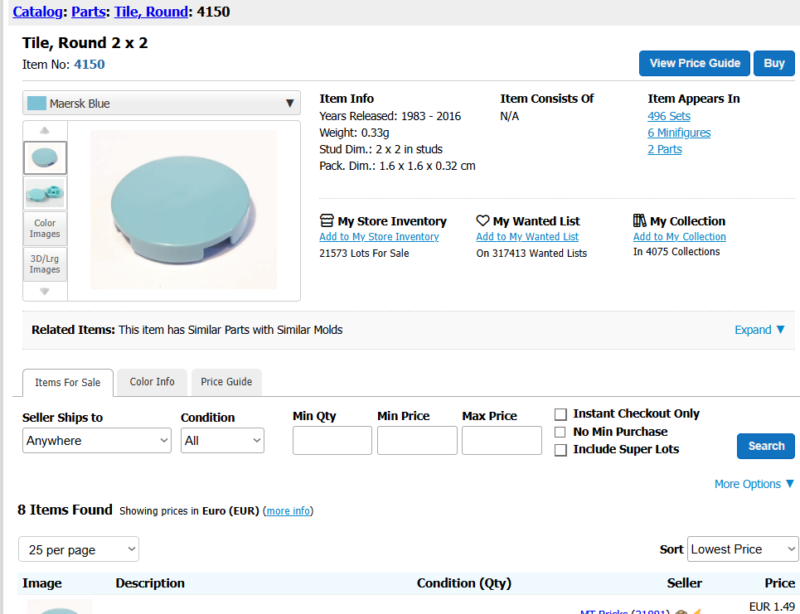Screen dimensions: 800x614
Task: Click the image scroll-up arrow icon
Action: tap(44, 131)
